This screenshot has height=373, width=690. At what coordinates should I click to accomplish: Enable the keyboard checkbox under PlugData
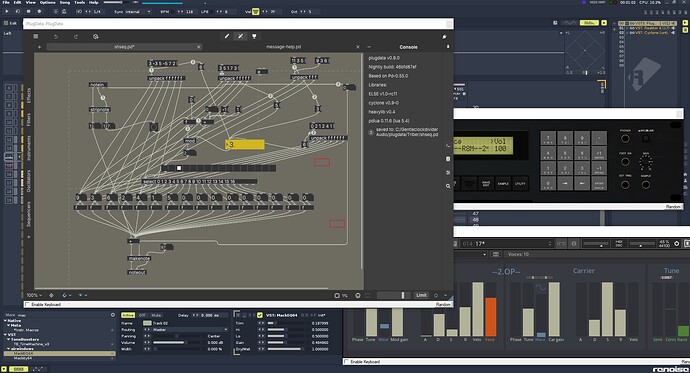[27, 304]
